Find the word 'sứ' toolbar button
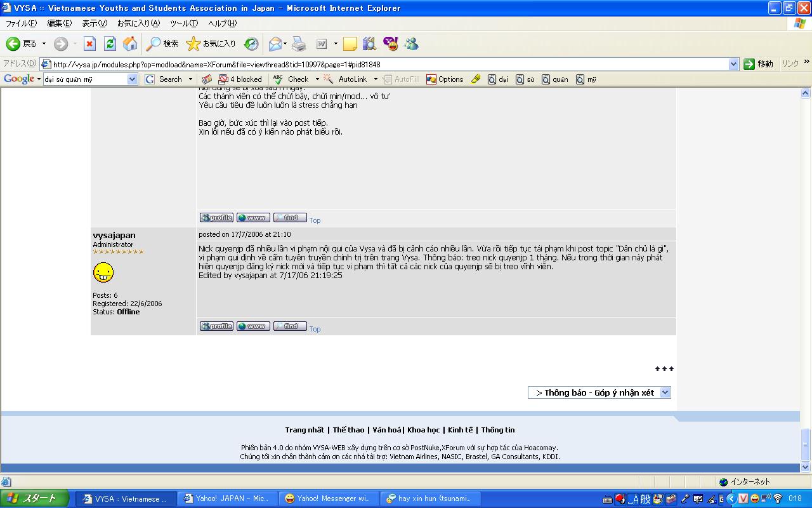The height and width of the screenshot is (508, 812). 525,79
